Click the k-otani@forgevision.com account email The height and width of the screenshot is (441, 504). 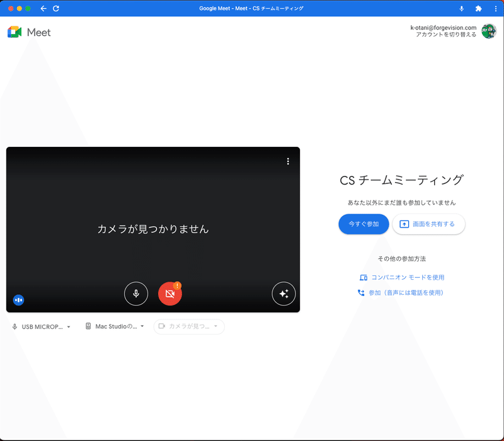click(x=444, y=28)
